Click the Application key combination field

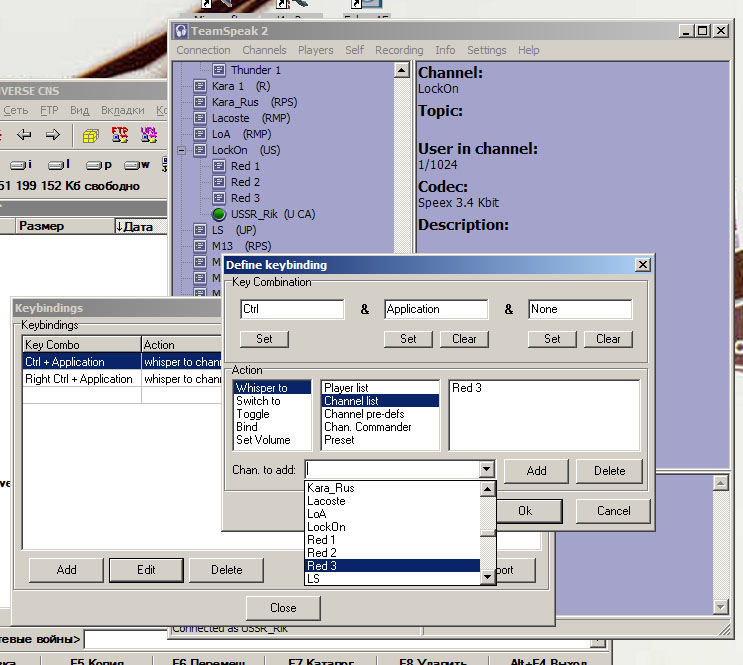pos(436,309)
